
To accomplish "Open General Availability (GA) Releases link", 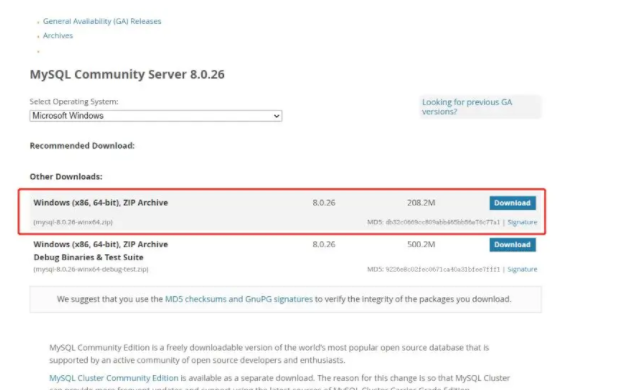I will (102, 21).
